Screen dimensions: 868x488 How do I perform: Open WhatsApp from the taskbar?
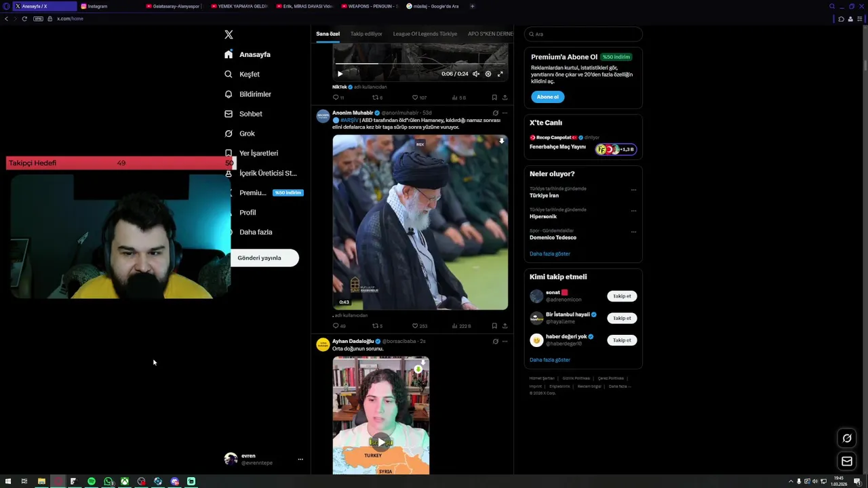[x=108, y=481]
